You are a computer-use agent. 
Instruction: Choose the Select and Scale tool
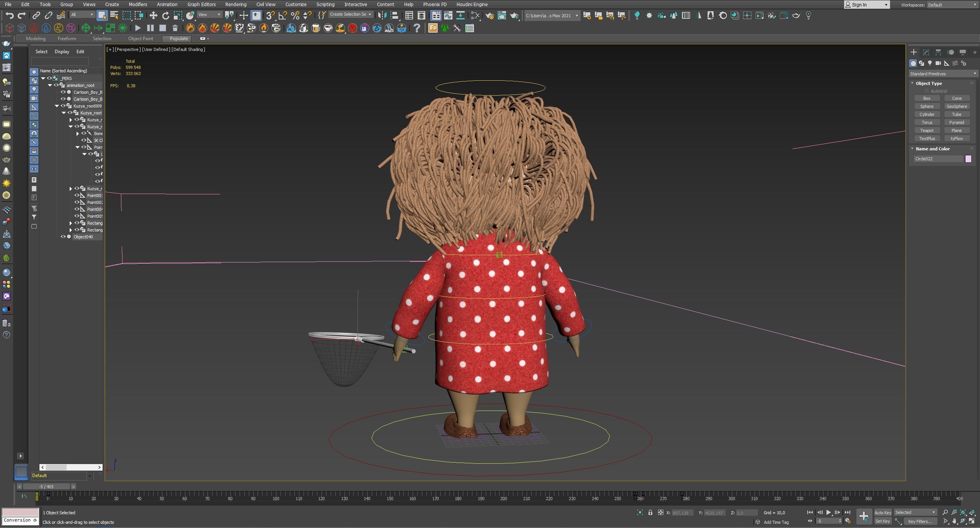tap(178, 15)
